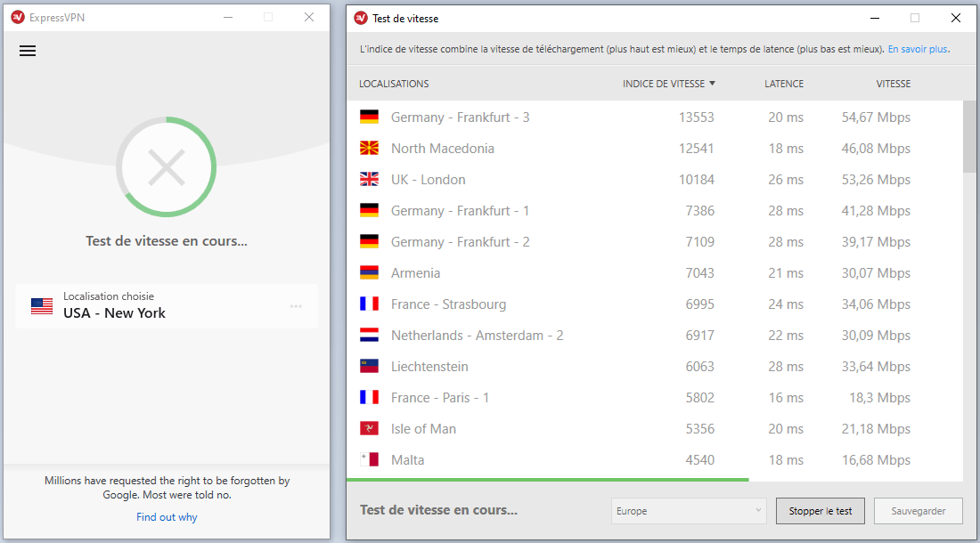
Task: Close the Test de vitesse window
Action: 956,18
